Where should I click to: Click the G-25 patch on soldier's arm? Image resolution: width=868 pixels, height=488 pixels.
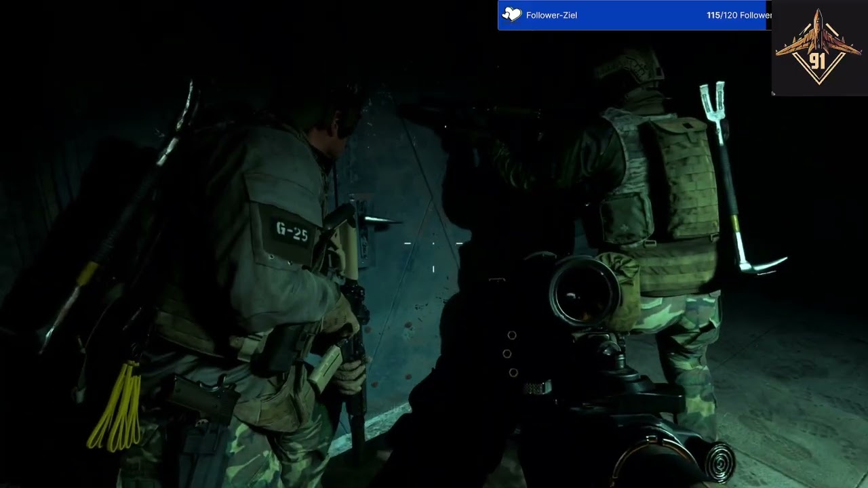coord(292,232)
